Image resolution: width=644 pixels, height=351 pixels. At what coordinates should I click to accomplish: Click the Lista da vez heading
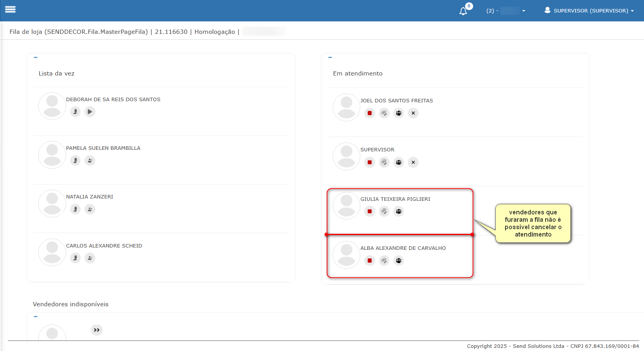tap(56, 74)
